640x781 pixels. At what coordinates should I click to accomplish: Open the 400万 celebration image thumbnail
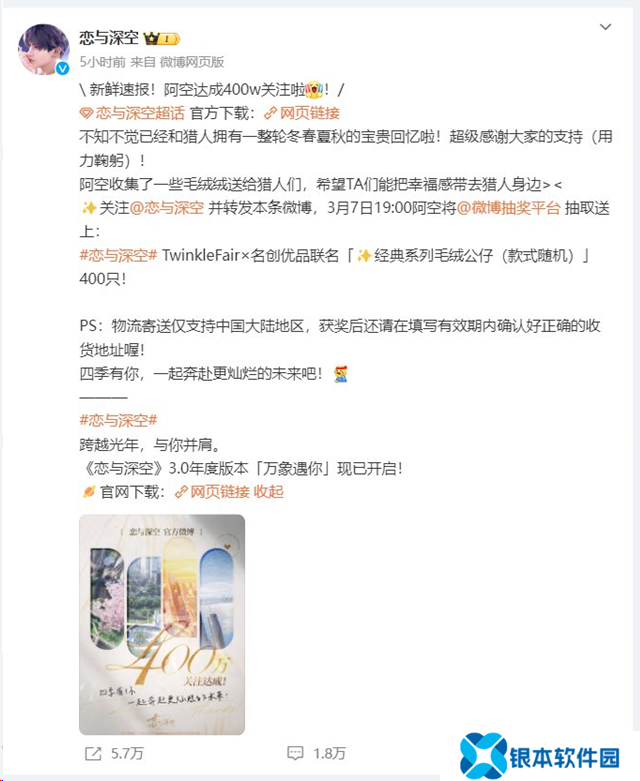click(x=162, y=625)
